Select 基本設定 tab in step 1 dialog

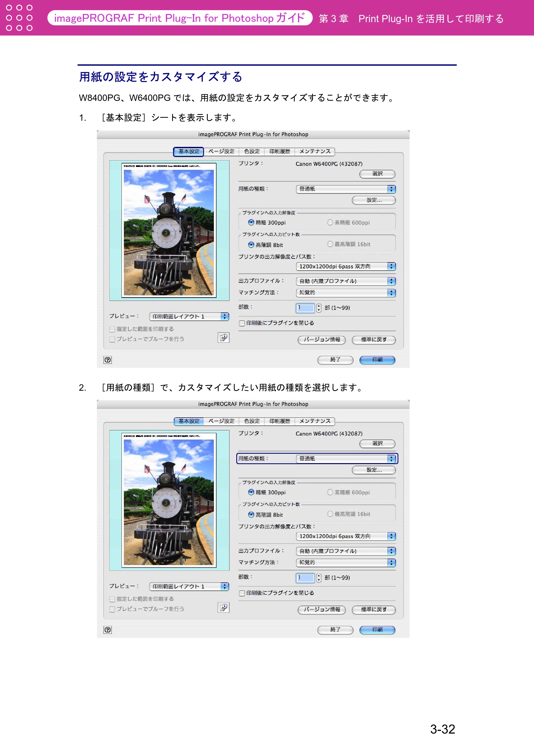(x=189, y=151)
